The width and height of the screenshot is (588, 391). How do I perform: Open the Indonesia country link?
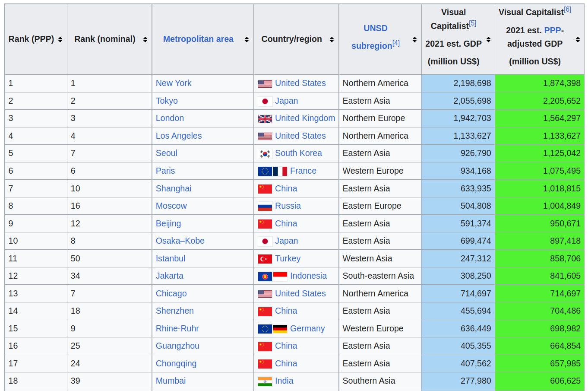[308, 276]
